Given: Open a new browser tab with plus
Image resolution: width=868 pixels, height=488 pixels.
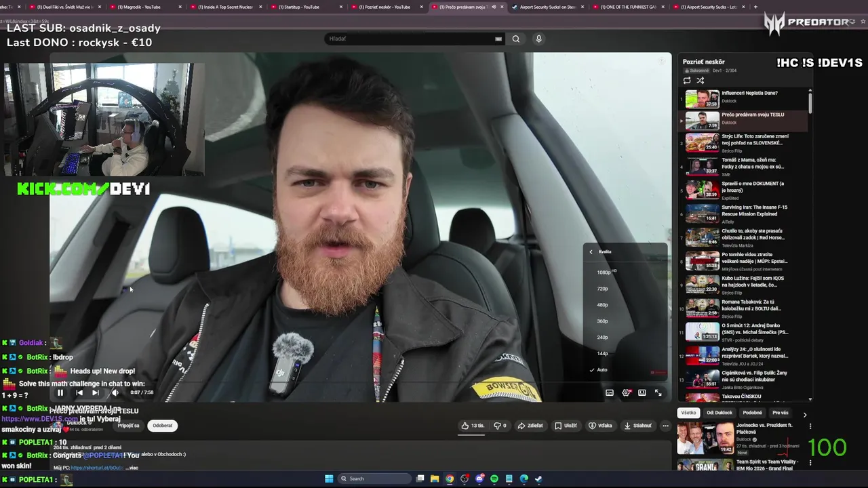Looking at the screenshot, I should click(755, 7).
